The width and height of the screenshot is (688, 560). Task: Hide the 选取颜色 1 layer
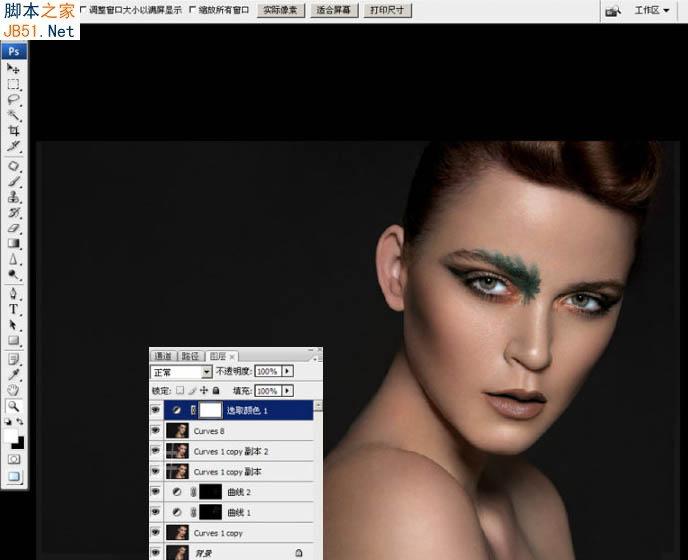coord(156,410)
